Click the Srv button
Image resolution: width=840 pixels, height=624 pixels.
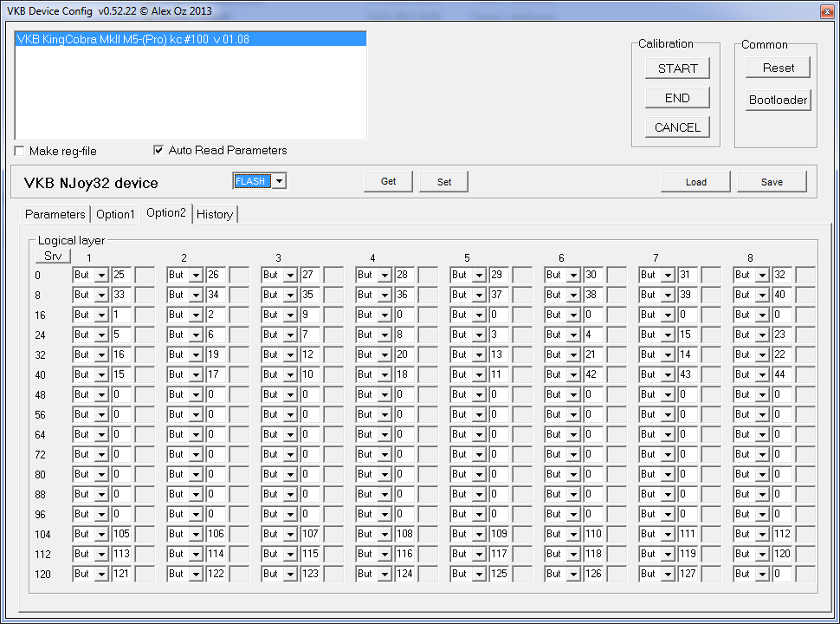coord(53,257)
